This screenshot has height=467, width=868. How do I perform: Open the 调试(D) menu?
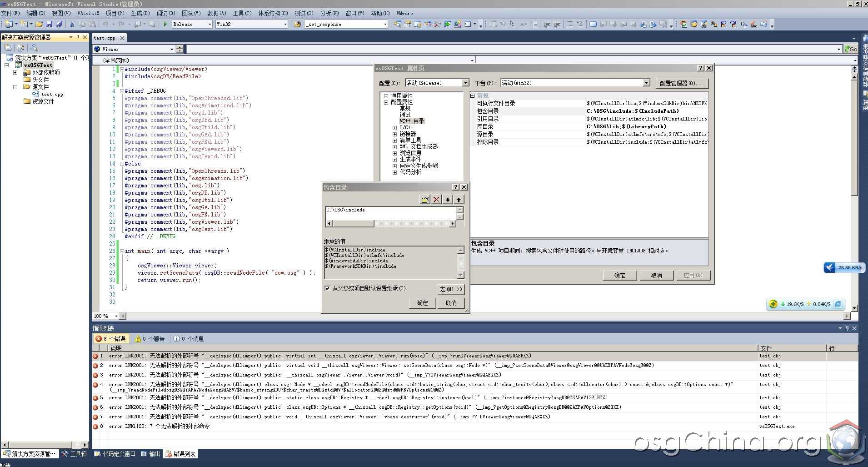165,13
